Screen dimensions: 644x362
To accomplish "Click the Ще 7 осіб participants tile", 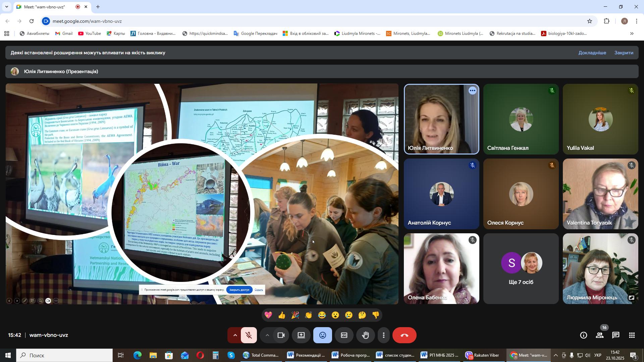I will coord(521,269).
